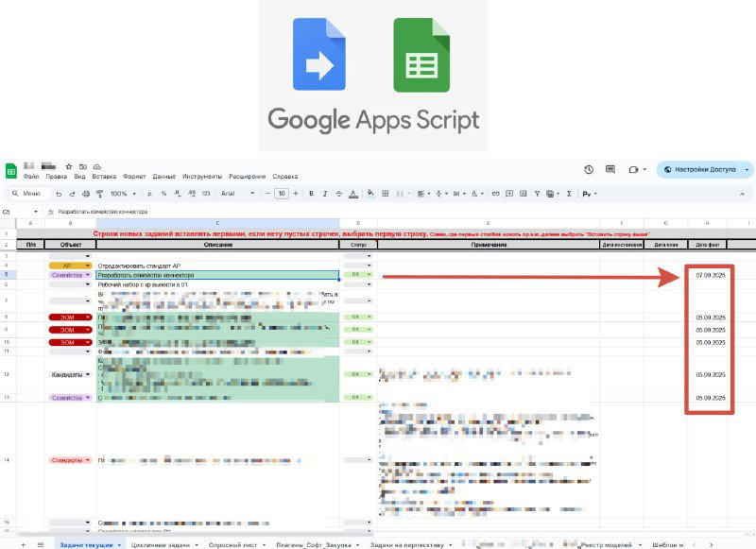Click the insert comment icon
Screen dimensions: 756x549
(509, 194)
